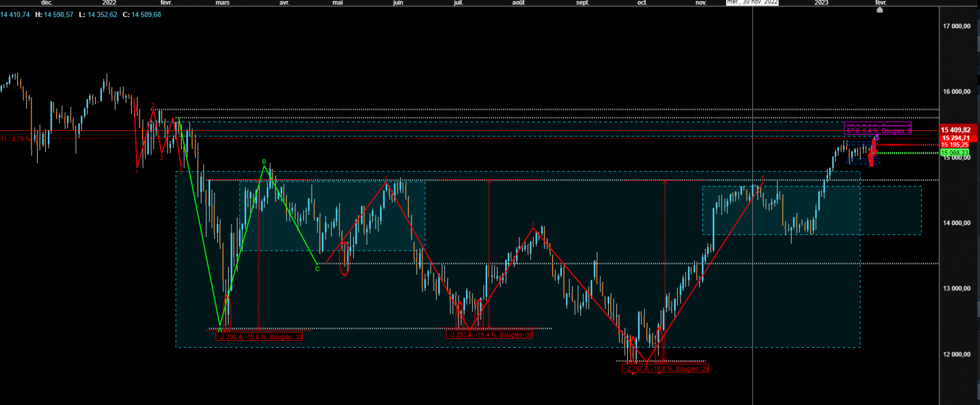Select the green wave label C
The height and width of the screenshot is (405, 980).
tap(317, 269)
